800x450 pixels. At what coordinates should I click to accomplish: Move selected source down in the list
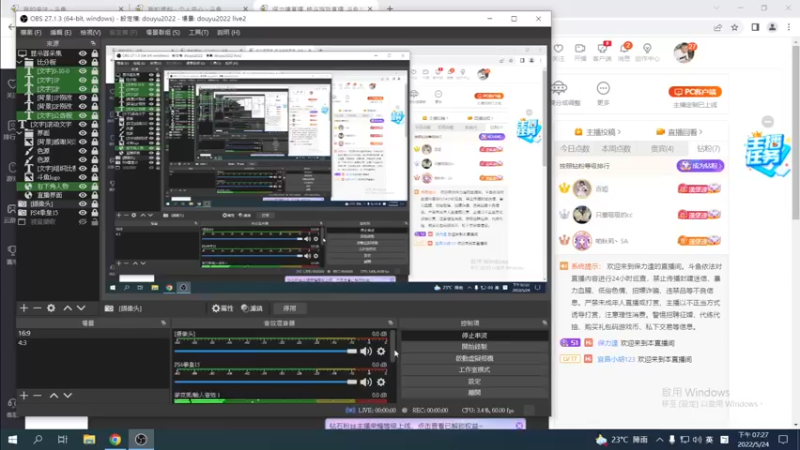81,308
